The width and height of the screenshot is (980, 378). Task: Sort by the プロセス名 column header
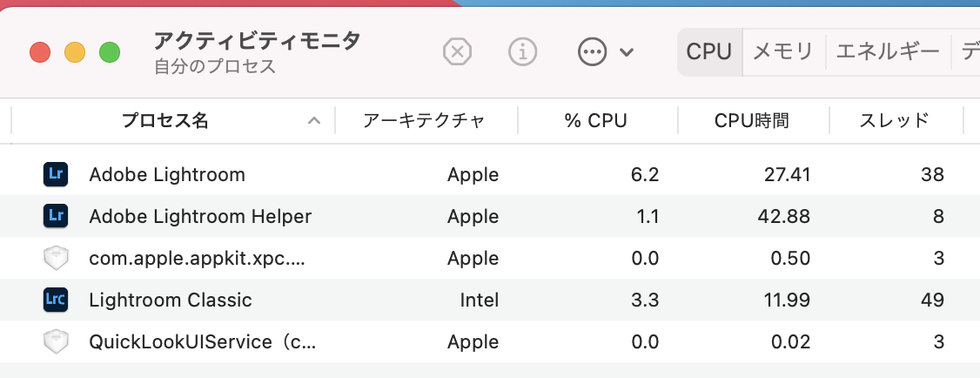tap(165, 121)
